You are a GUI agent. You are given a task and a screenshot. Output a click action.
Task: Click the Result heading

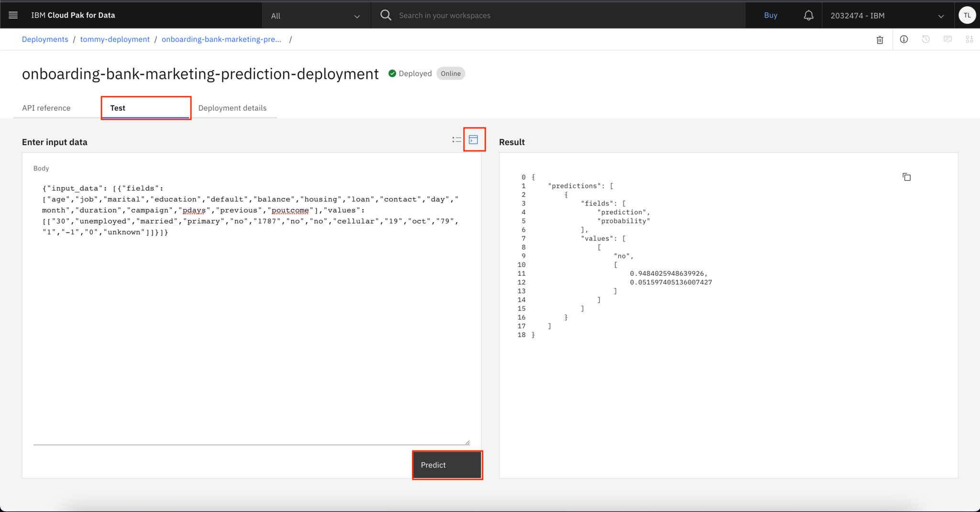(x=512, y=142)
